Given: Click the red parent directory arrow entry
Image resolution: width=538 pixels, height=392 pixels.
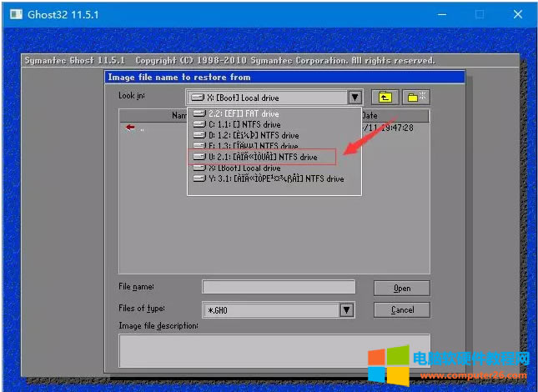Looking at the screenshot, I should coord(131,128).
